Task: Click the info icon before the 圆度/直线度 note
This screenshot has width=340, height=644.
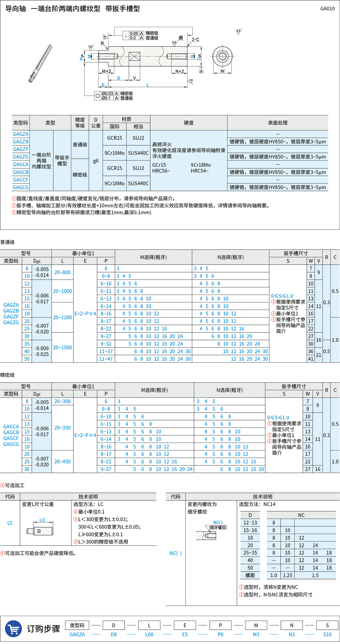Action: click(14, 198)
